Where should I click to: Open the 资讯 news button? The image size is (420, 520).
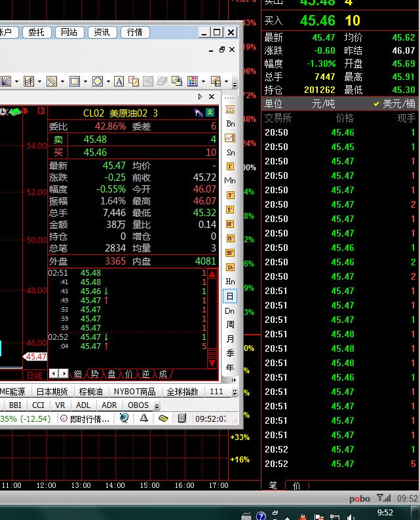tap(102, 32)
